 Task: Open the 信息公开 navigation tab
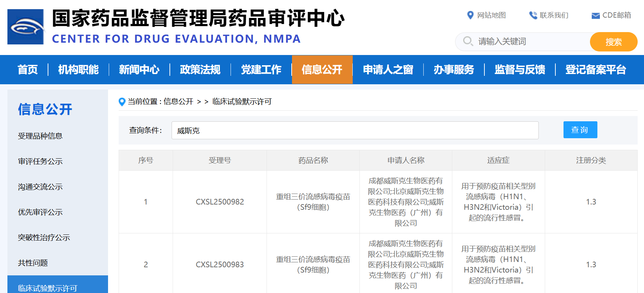322,69
